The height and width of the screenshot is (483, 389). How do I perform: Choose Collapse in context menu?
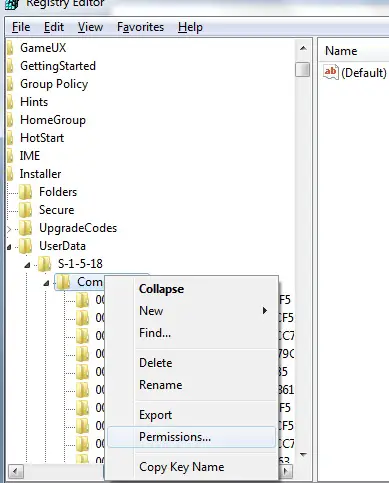coord(191,289)
